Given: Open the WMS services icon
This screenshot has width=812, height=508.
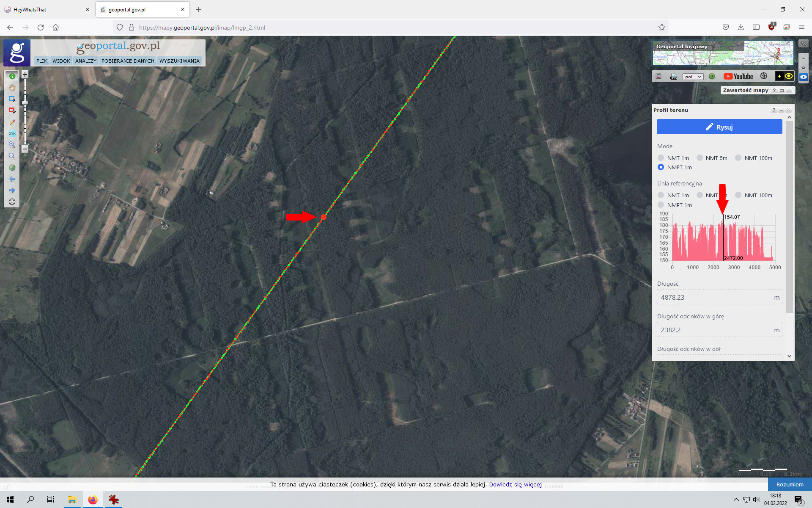Looking at the screenshot, I should click(x=674, y=77).
